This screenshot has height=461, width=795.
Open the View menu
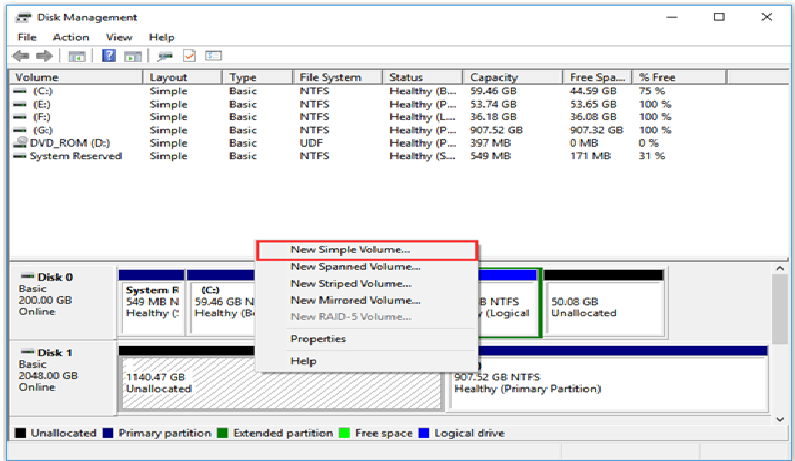[x=119, y=37]
